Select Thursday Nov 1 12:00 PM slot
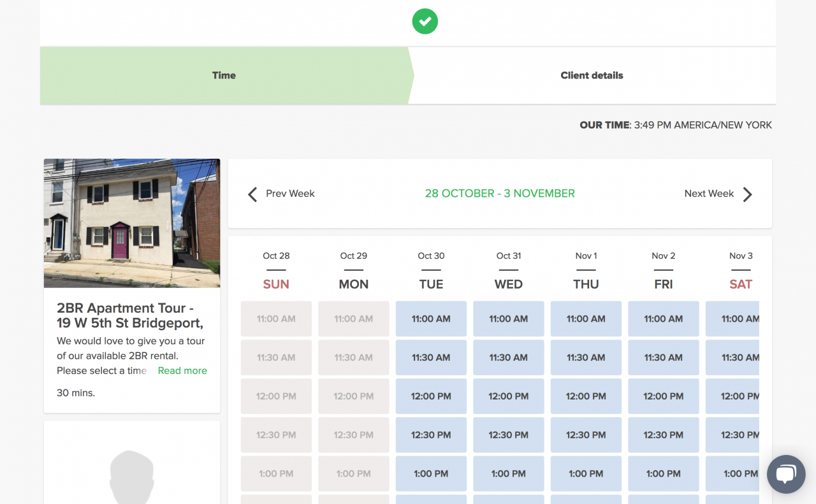Screen dimensions: 816x504 [586, 396]
